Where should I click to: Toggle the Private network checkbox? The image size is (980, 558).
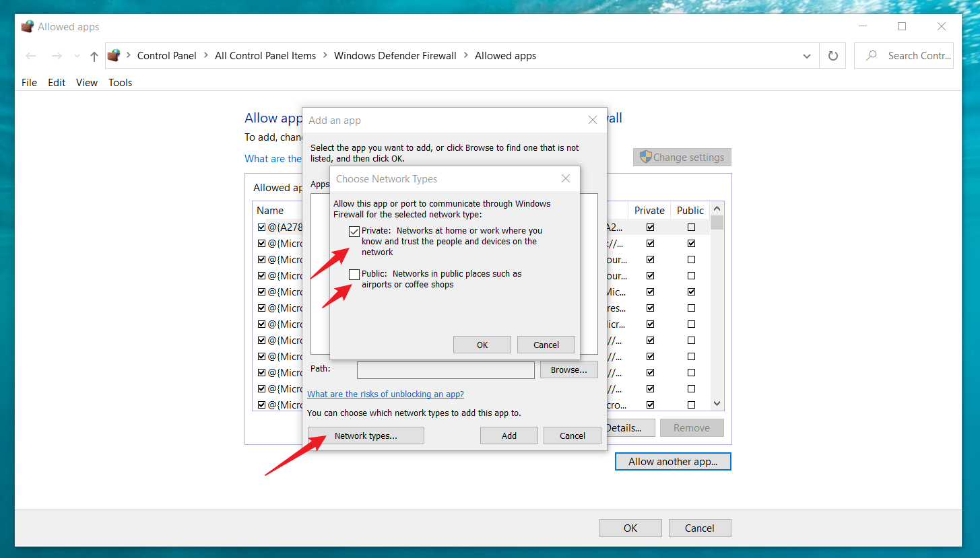354,231
